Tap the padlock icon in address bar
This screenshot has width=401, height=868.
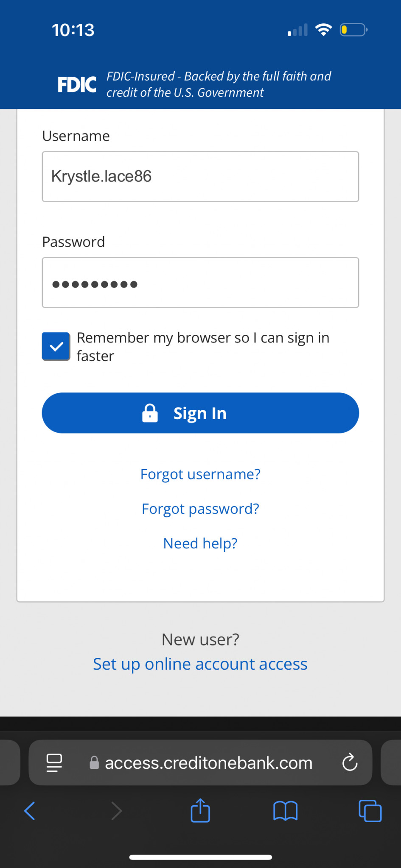coord(94,762)
